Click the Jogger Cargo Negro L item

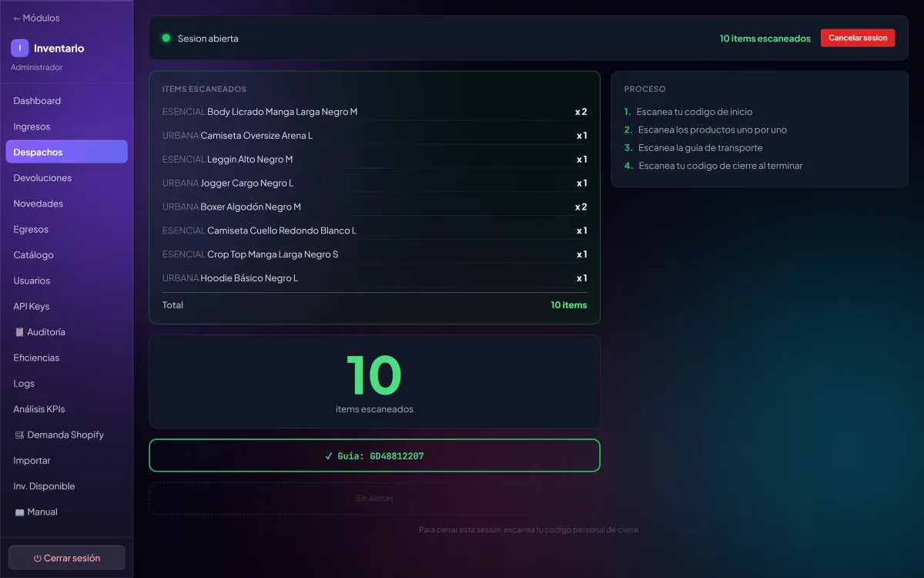tap(374, 183)
